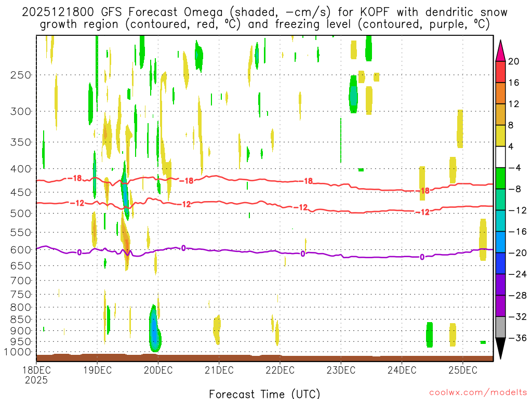Viewport: 532px width, 399px height.
Task: Click the blue-green omega blob near 20DEC at 900
Action: tap(155, 328)
